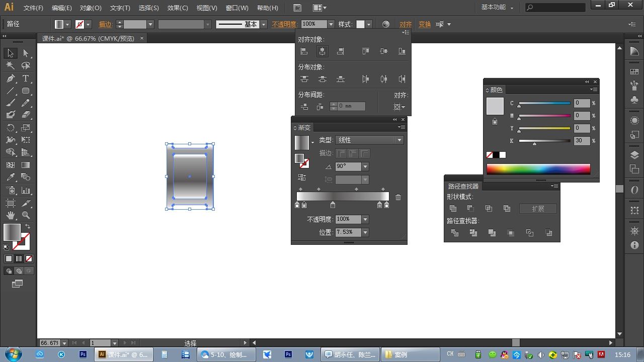Viewport: 644px width, 362px height.
Task: Open the 类型 线性 gradient type dropdown
Action: [369, 140]
